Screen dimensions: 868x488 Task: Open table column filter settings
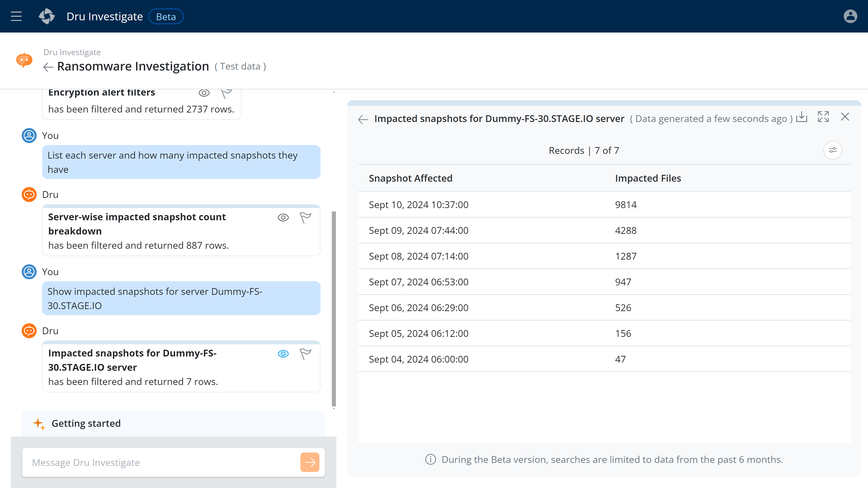pyautogui.click(x=833, y=150)
